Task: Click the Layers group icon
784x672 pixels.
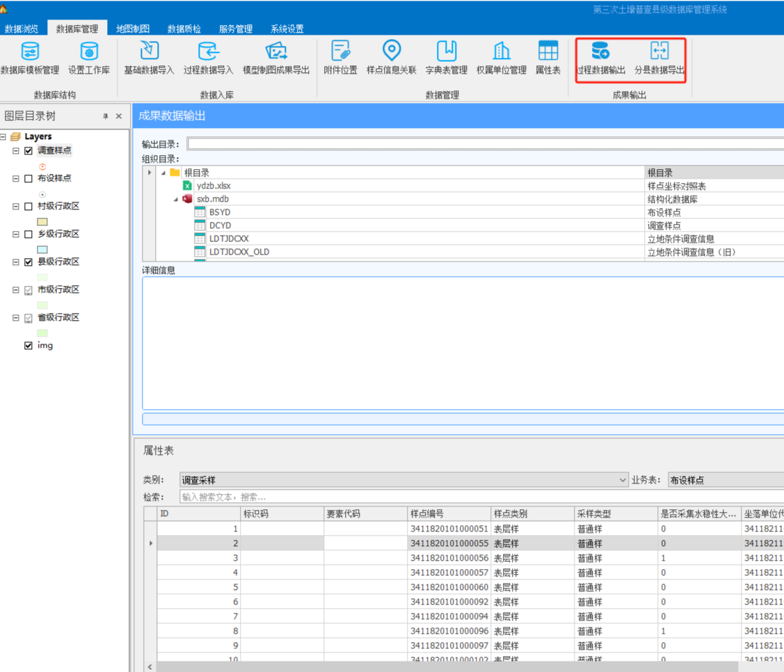Action: click(15, 136)
